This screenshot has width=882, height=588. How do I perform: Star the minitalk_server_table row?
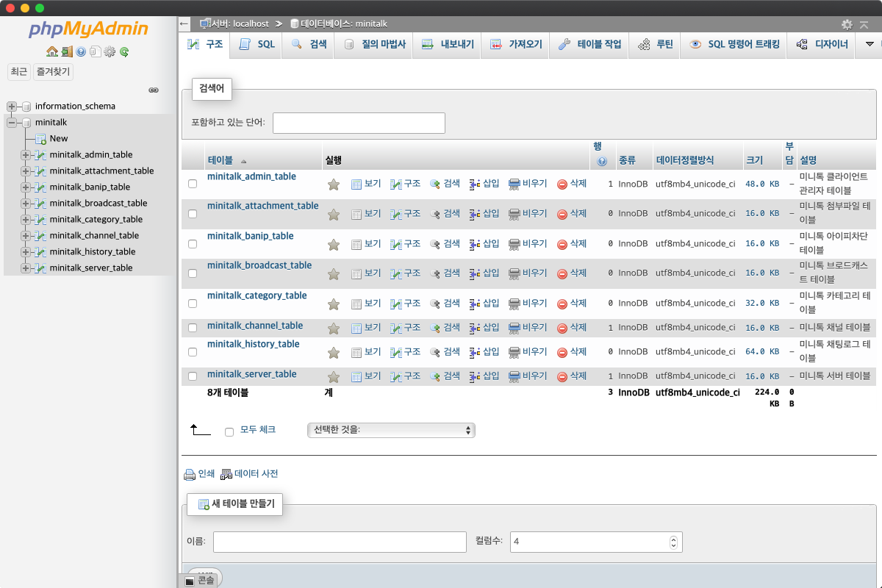[x=334, y=376]
